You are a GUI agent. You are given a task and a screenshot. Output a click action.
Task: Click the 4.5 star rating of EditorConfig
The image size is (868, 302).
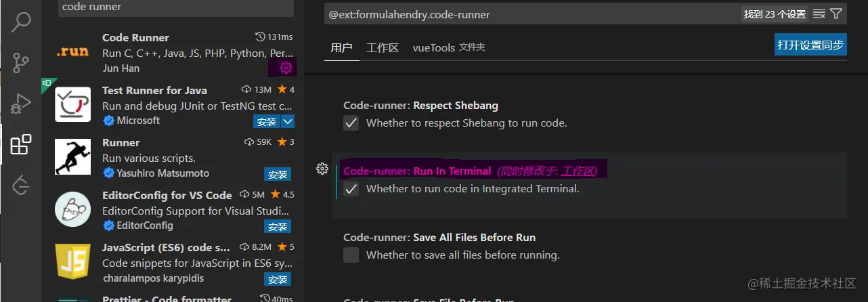click(282, 195)
